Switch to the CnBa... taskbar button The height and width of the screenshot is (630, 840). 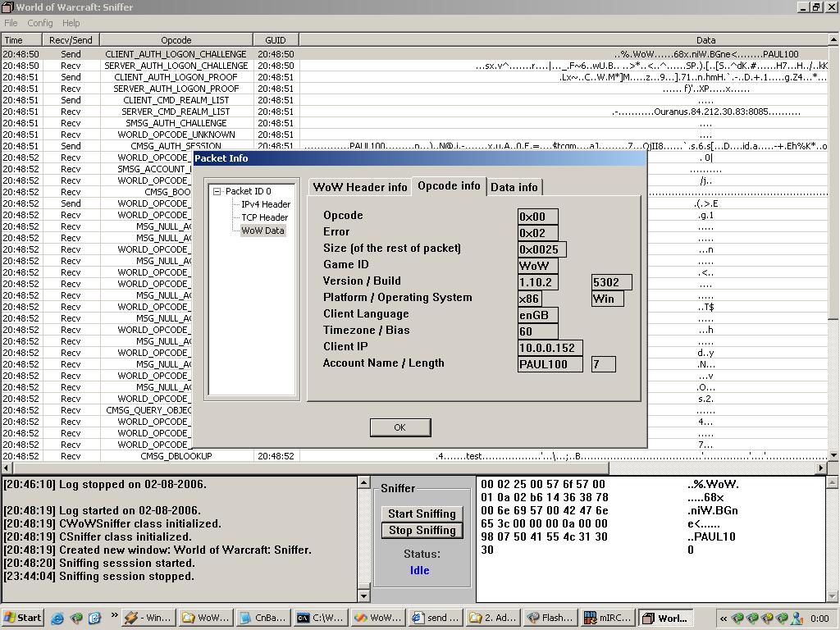click(263, 618)
